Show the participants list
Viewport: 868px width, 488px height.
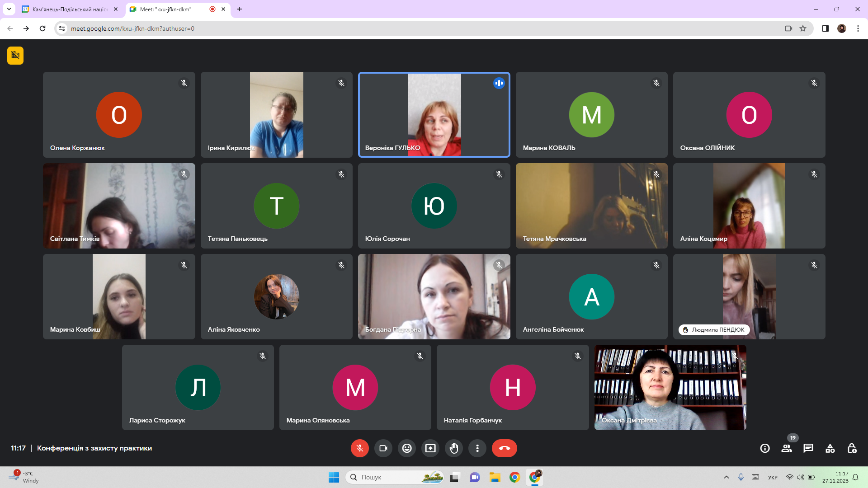[787, 448]
